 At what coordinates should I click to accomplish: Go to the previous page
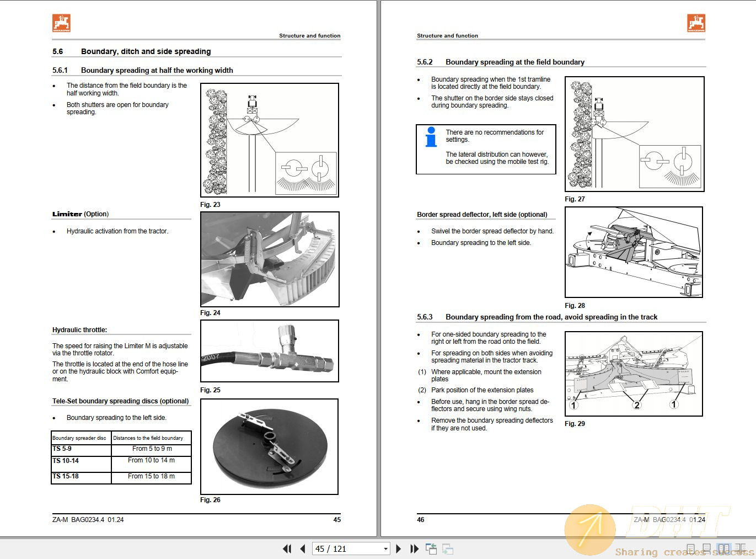(x=303, y=549)
